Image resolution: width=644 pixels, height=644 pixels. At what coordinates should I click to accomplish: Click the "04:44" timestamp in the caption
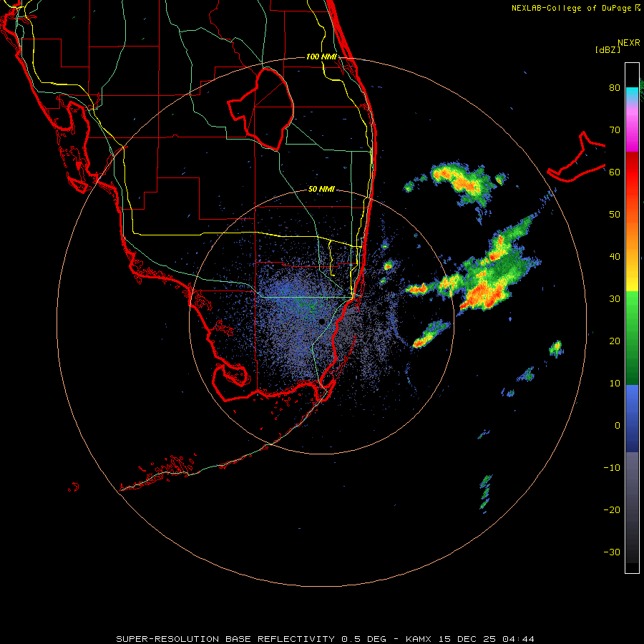(x=518, y=639)
